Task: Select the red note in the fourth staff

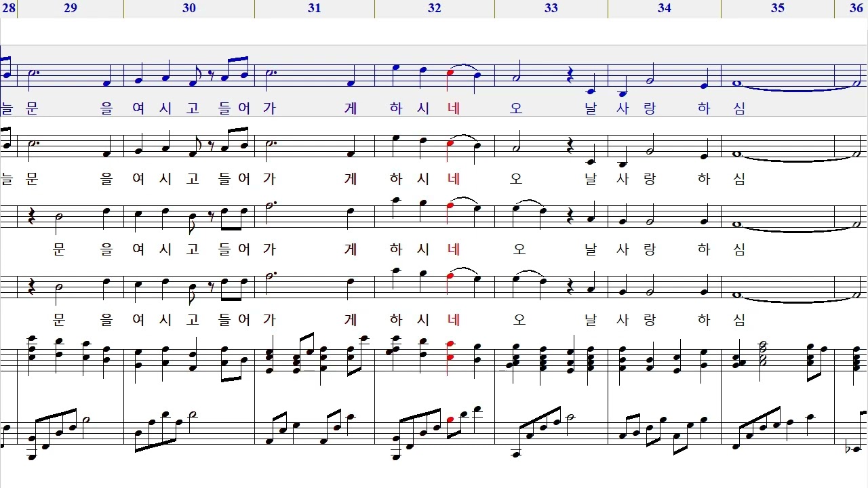Action: (450, 276)
